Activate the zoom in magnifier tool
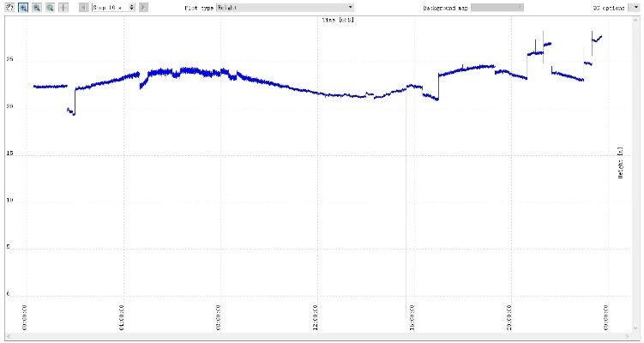The width and height of the screenshot is (644, 343). 22,7
